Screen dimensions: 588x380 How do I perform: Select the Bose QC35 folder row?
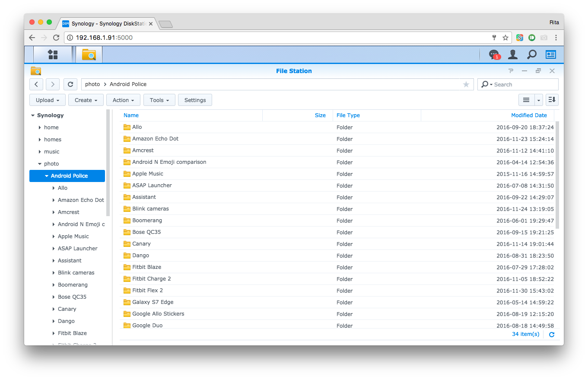337,232
